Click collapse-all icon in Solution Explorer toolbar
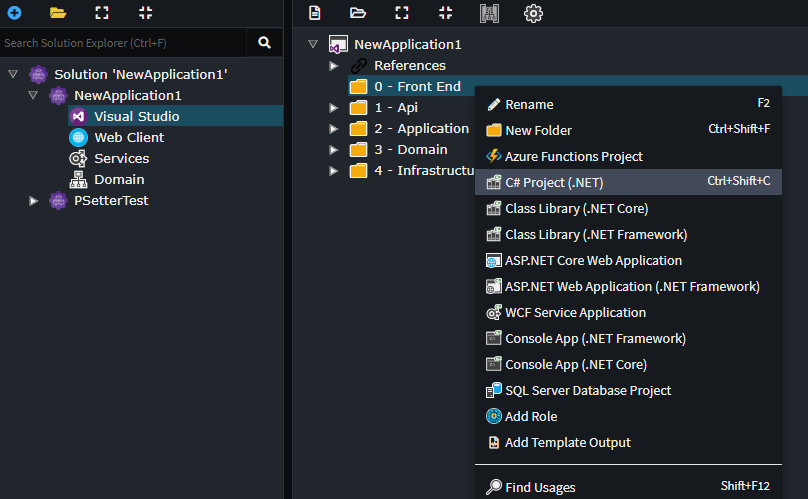Image resolution: width=808 pixels, height=499 pixels. point(145,13)
